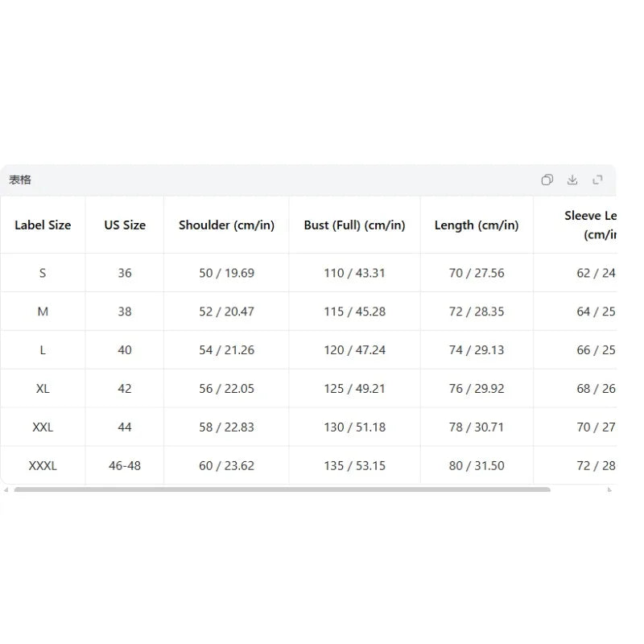Click the 46-48 US size cell
644x644 pixels.
(125, 466)
